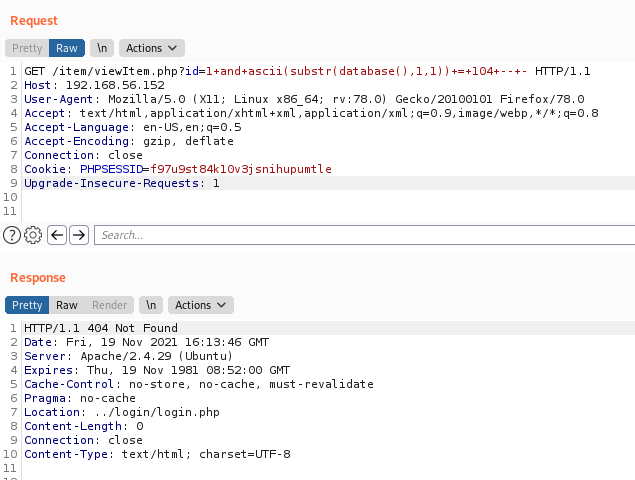Select Raw tab in Request panel
The height and width of the screenshot is (480, 635).
(67, 48)
